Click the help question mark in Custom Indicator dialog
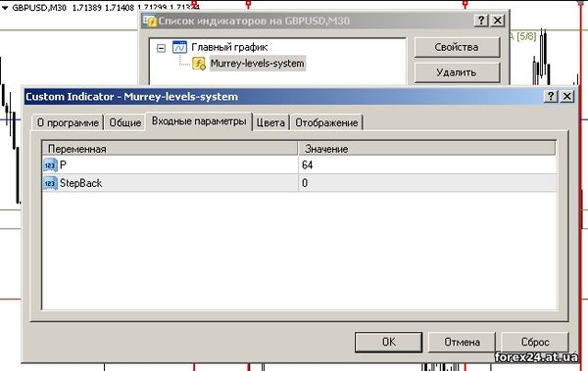Viewport: 588px width, 371px height. (551, 96)
